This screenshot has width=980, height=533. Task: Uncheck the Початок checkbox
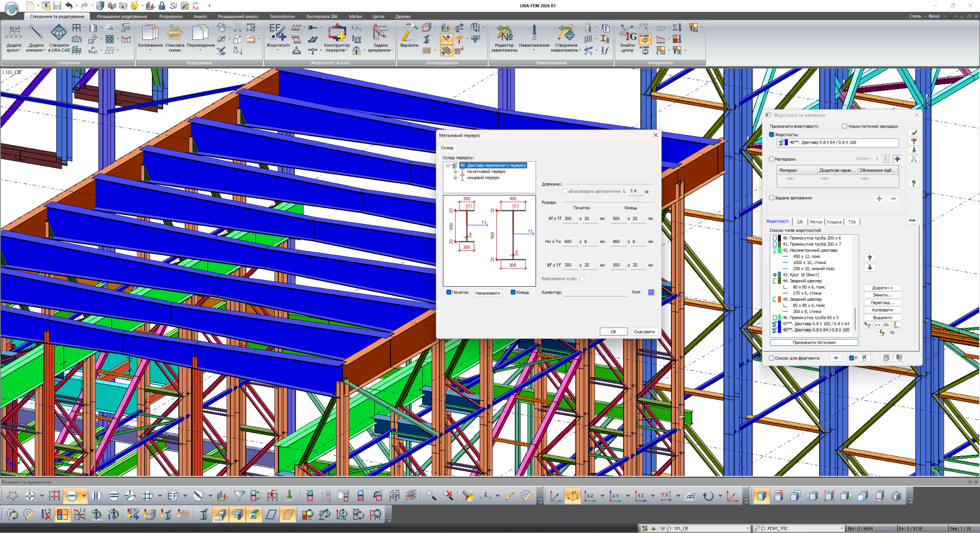(449, 292)
